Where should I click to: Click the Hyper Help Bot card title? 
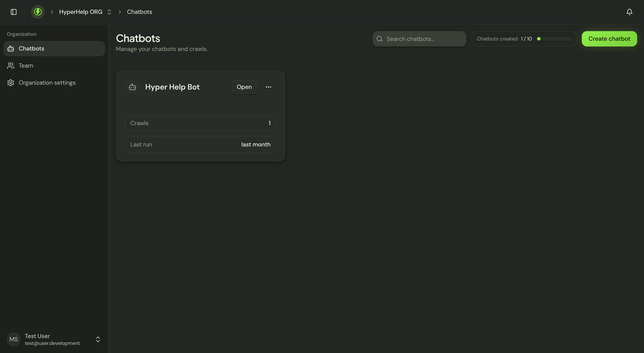pos(172,87)
